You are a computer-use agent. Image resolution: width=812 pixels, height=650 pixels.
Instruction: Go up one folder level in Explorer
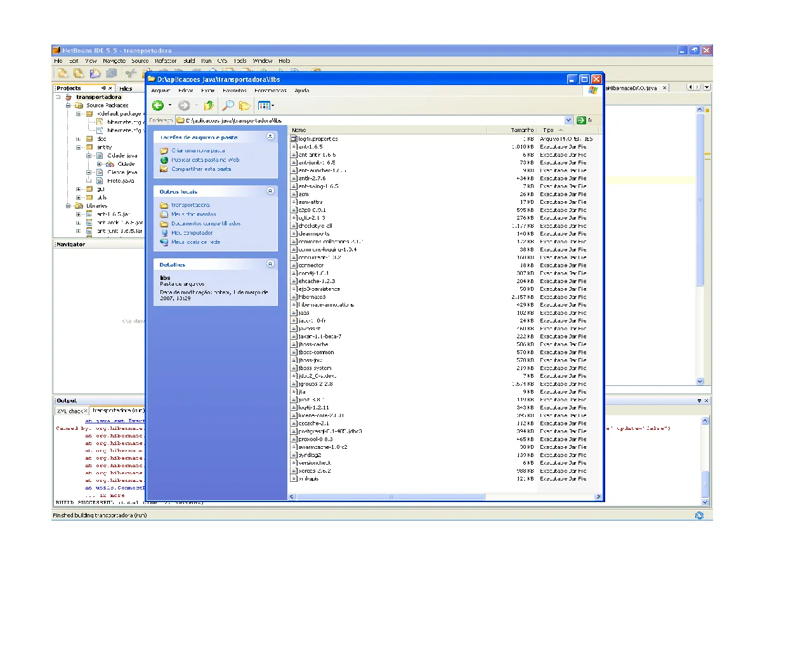209,105
